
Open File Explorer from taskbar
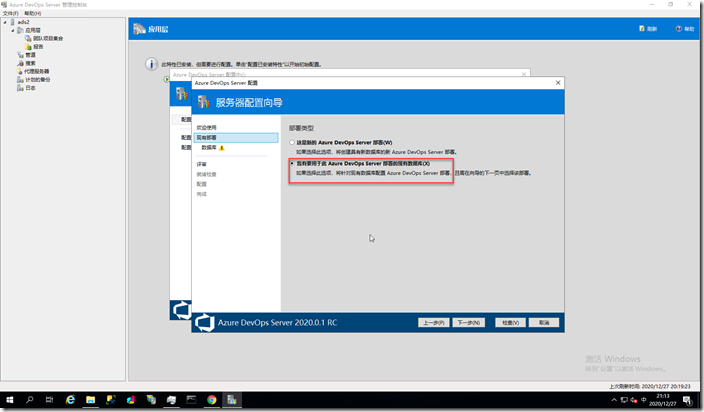tap(90, 399)
